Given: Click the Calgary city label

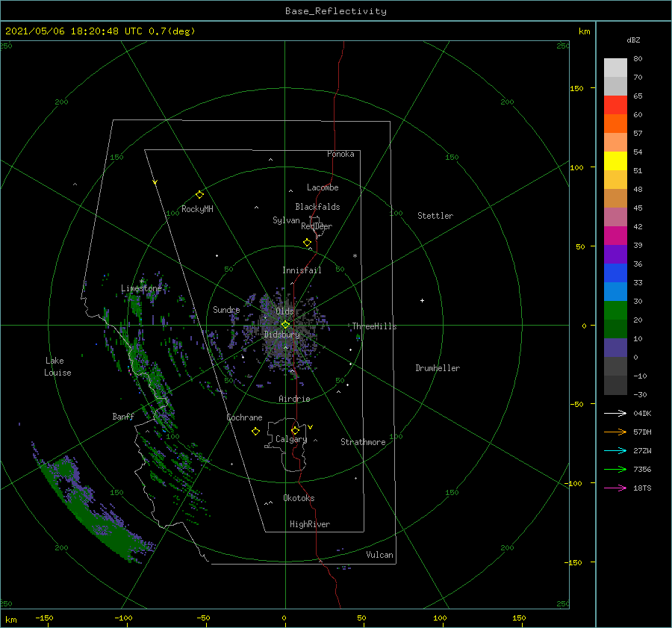Looking at the screenshot, I should pos(291,439).
